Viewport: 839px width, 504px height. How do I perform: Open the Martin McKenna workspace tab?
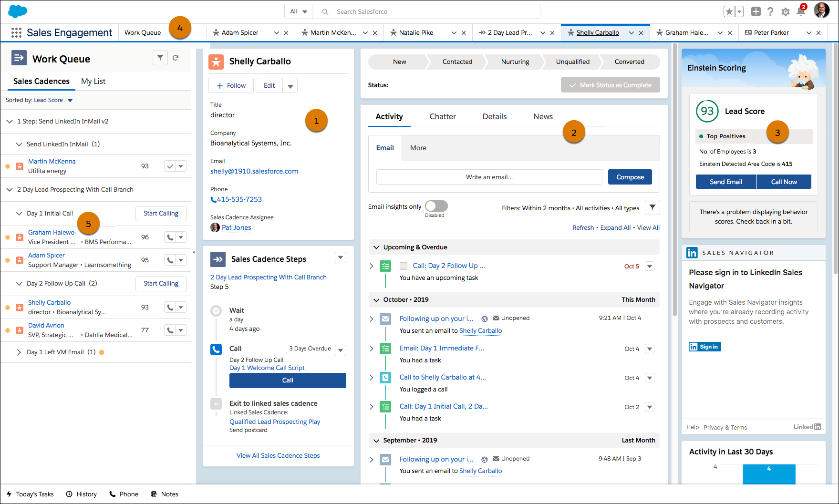pos(333,33)
